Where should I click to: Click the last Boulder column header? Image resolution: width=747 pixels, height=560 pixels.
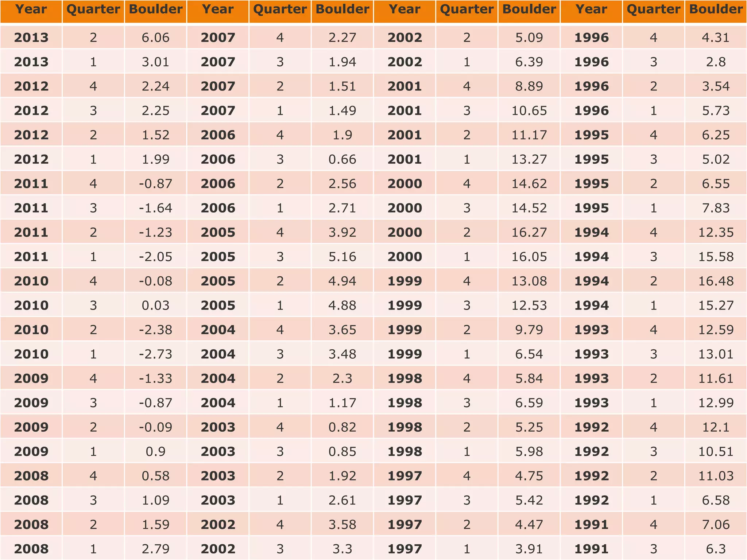716,10
